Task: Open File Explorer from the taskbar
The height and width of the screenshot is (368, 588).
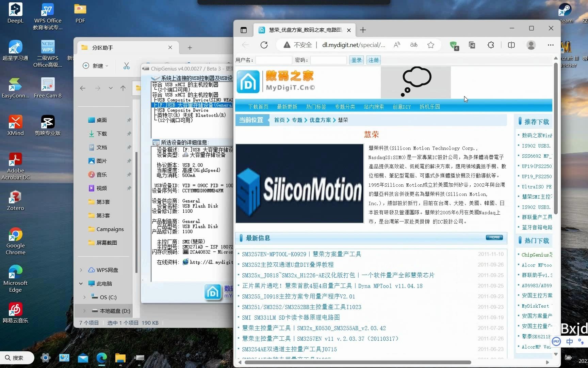Action: pos(120,358)
